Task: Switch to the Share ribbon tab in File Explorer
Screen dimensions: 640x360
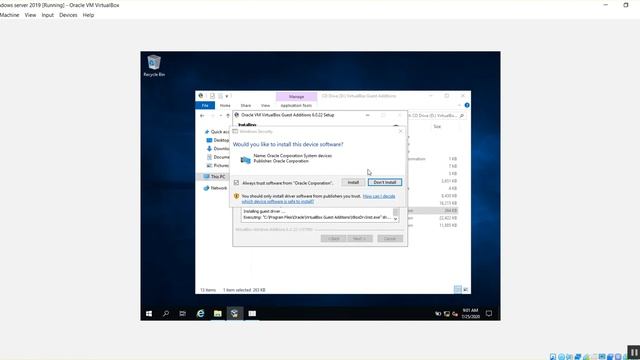Action: coord(246,105)
